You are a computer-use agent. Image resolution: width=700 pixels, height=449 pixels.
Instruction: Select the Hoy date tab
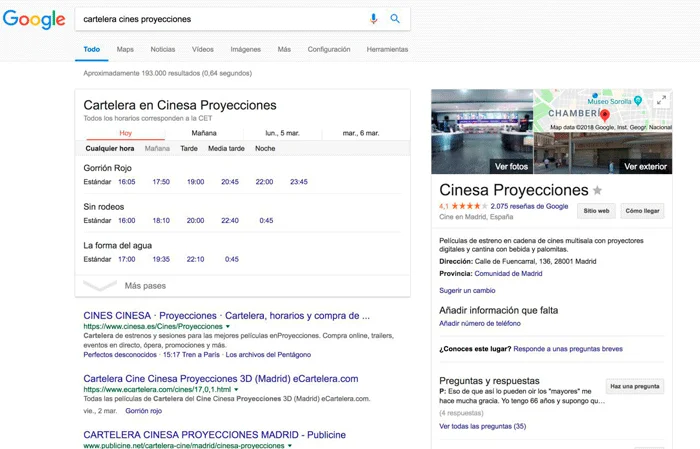125,133
